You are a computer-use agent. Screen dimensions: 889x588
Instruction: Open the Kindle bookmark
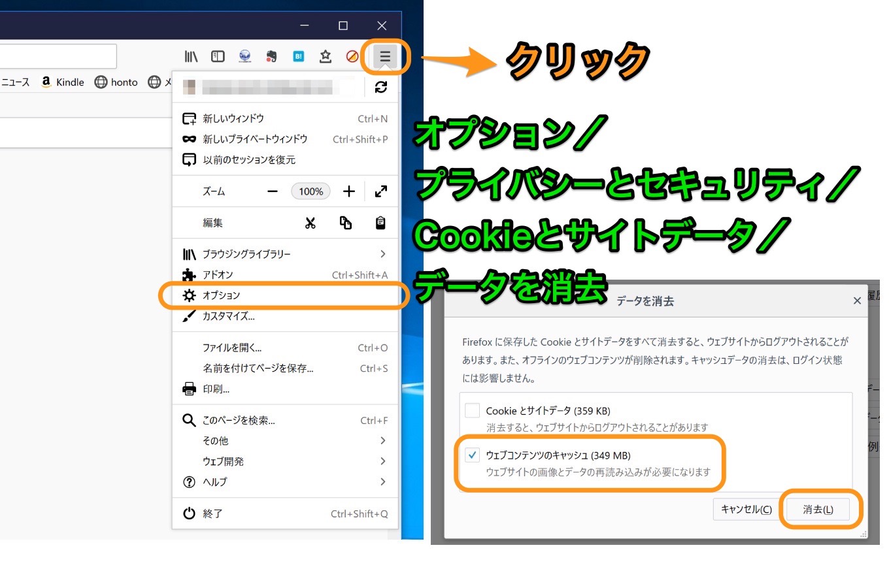click(x=63, y=82)
